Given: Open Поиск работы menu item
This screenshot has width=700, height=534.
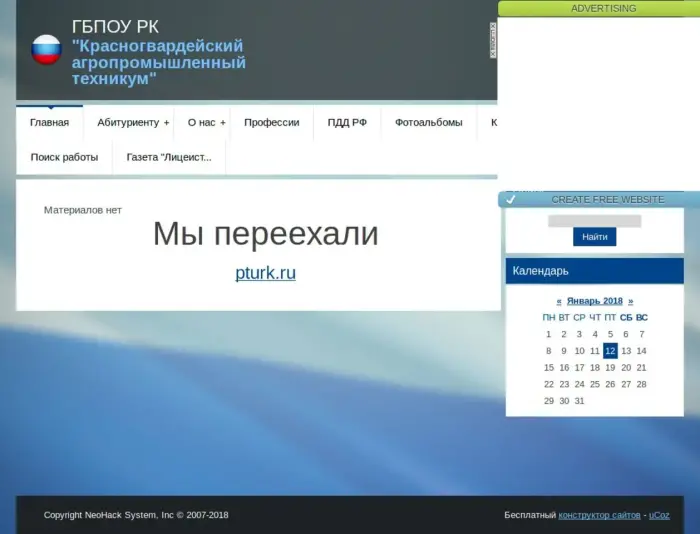Looking at the screenshot, I should [x=64, y=157].
